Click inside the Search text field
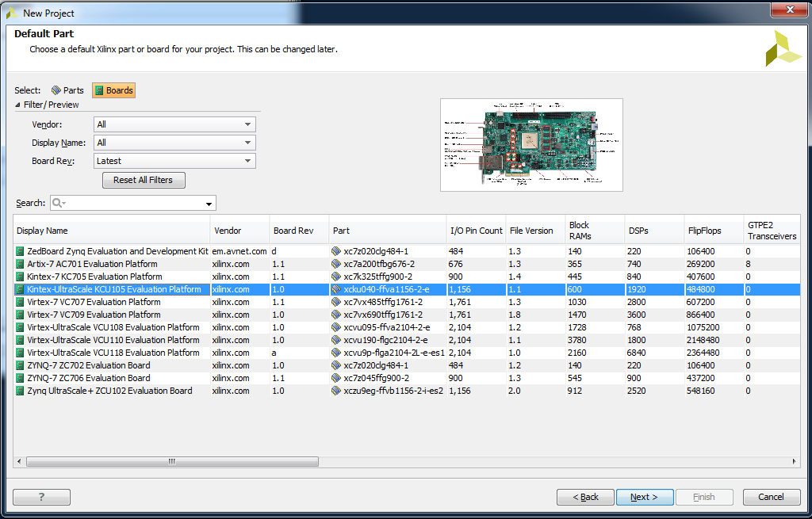This screenshot has height=519, width=812. 135,203
